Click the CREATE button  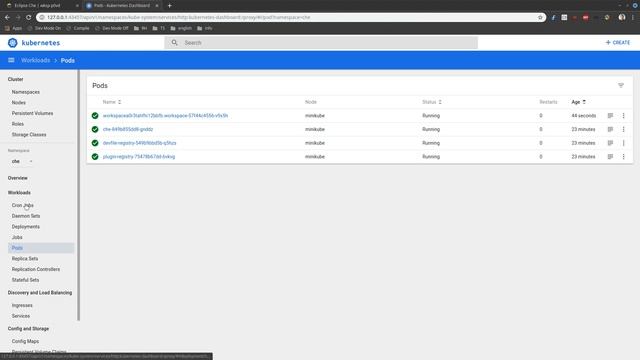click(x=618, y=42)
